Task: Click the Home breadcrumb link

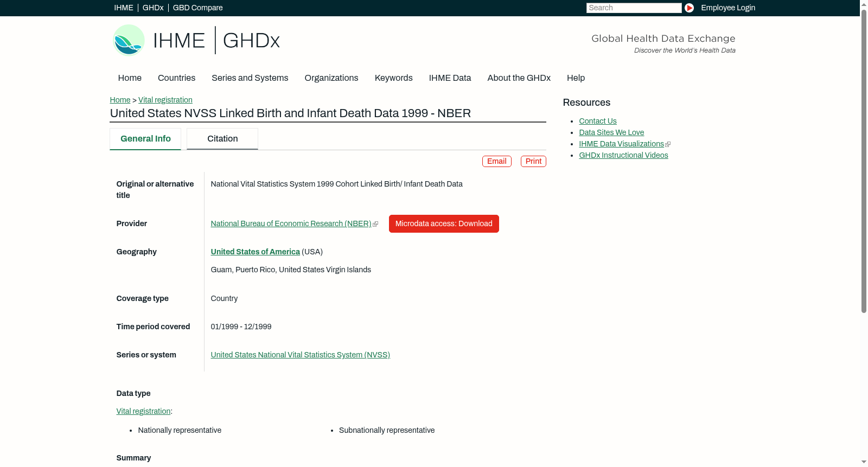Action: [120, 100]
